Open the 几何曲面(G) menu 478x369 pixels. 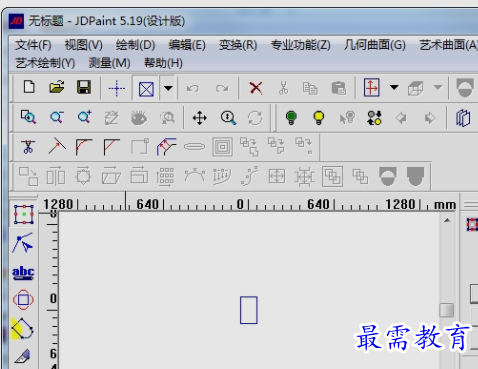point(375,45)
